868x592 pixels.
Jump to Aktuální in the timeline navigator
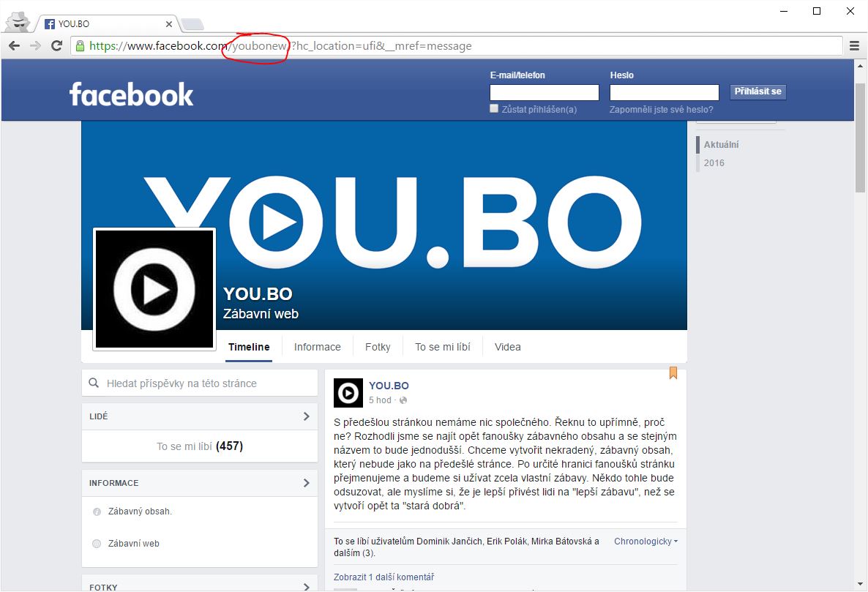[x=722, y=144]
